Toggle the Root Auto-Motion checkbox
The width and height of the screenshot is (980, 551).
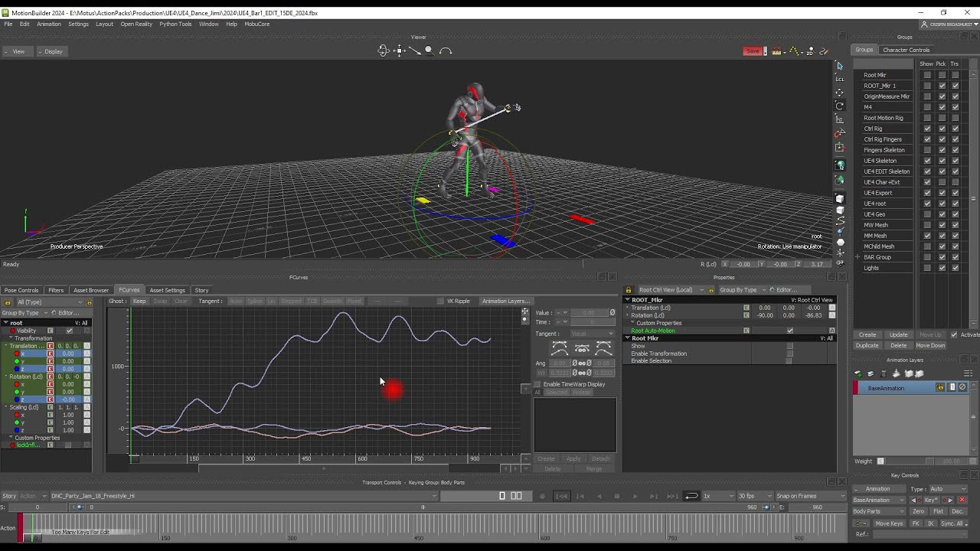coord(789,331)
